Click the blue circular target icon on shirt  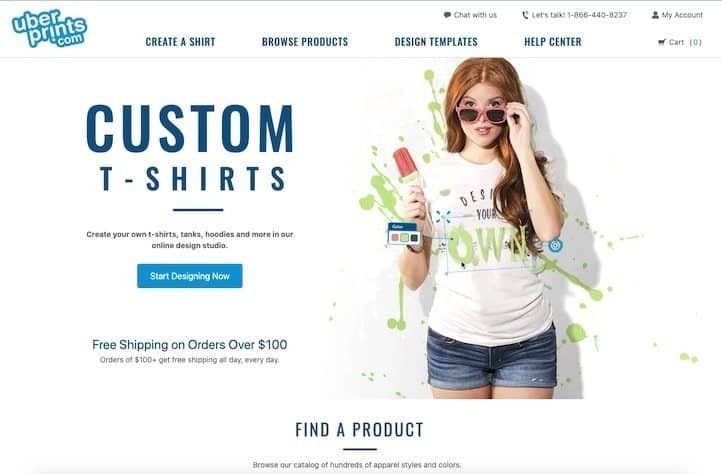tap(555, 245)
